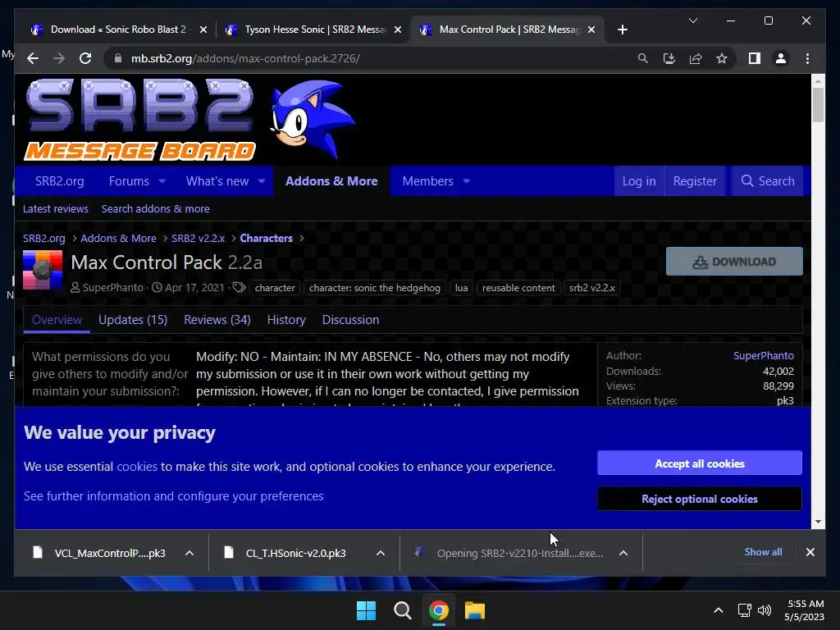The height and width of the screenshot is (630, 840).
Task: Expand options for SRB2-v2210-Install exe download
Action: 623,553
